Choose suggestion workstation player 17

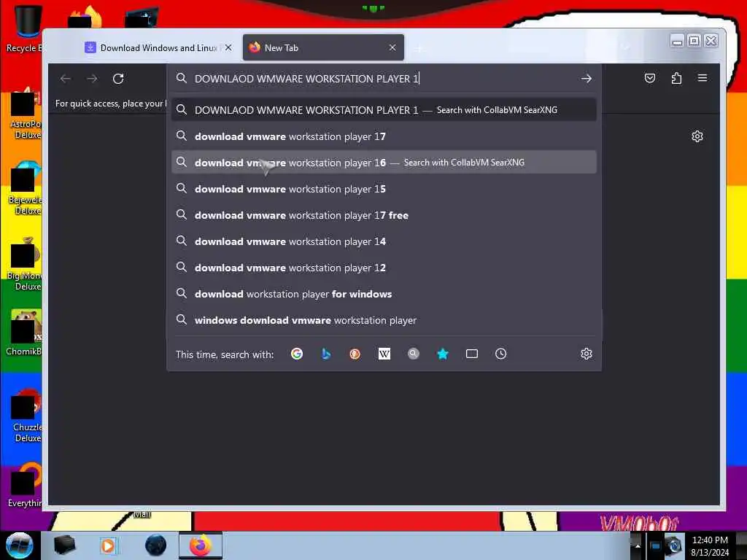384,136
